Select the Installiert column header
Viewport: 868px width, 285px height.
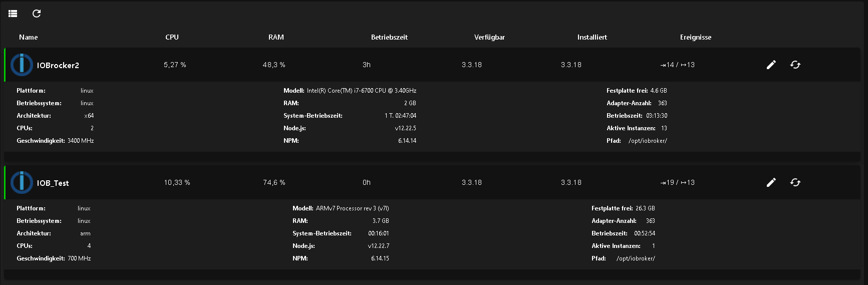[x=592, y=37]
